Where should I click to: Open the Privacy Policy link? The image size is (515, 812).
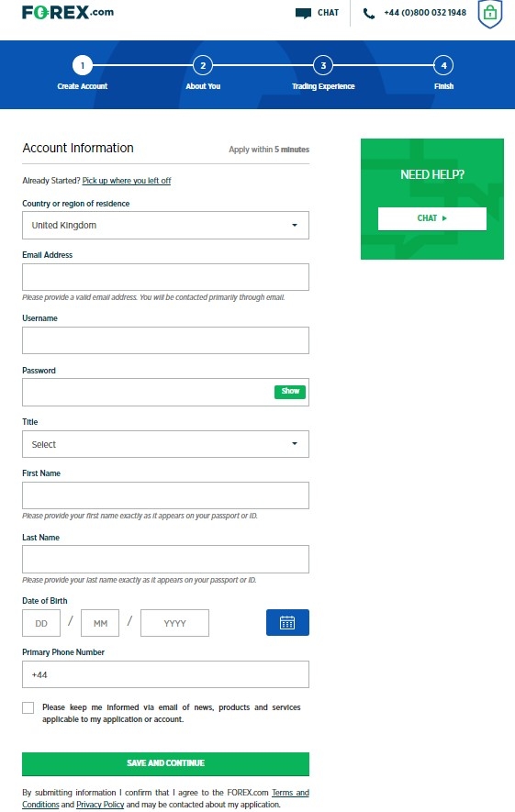click(100, 805)
